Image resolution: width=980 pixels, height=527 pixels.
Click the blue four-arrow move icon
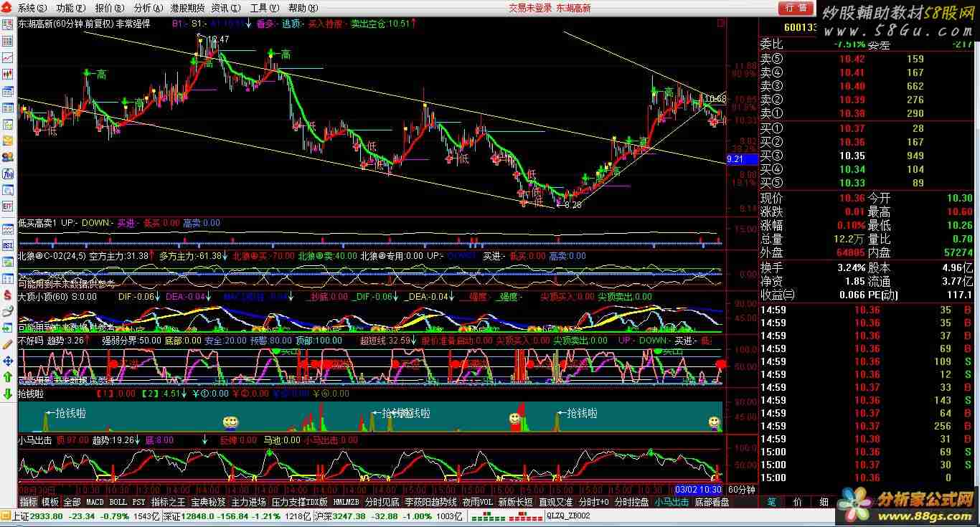click(8, 361)
